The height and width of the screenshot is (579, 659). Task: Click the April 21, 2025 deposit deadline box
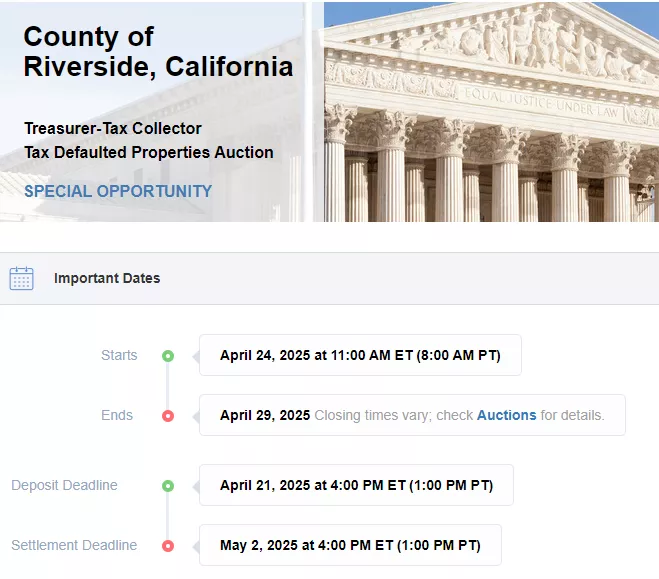[x=356, y=485]
